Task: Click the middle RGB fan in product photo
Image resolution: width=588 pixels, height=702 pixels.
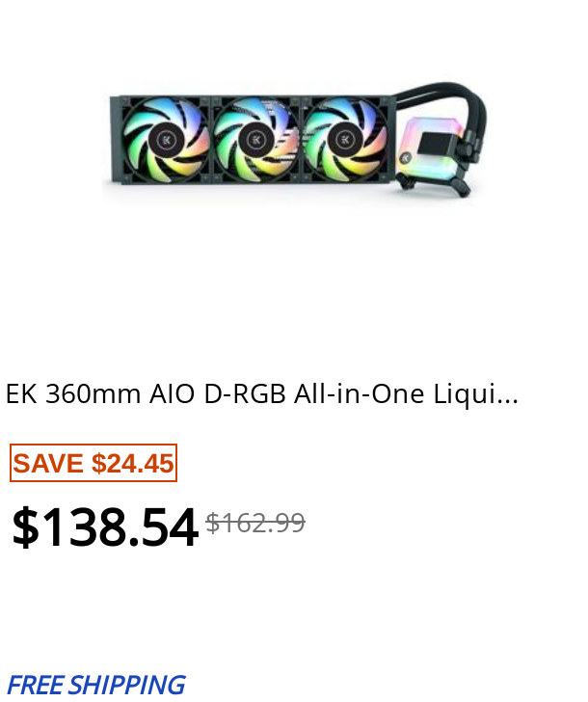Action: point(255,141)
